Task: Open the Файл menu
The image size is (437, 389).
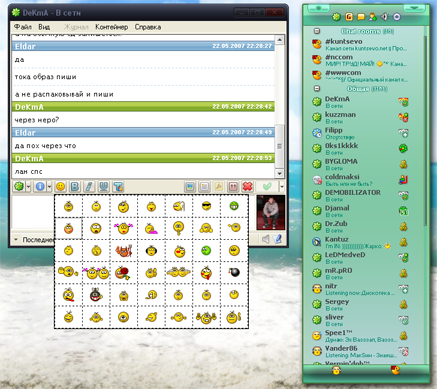Action: 23,27
